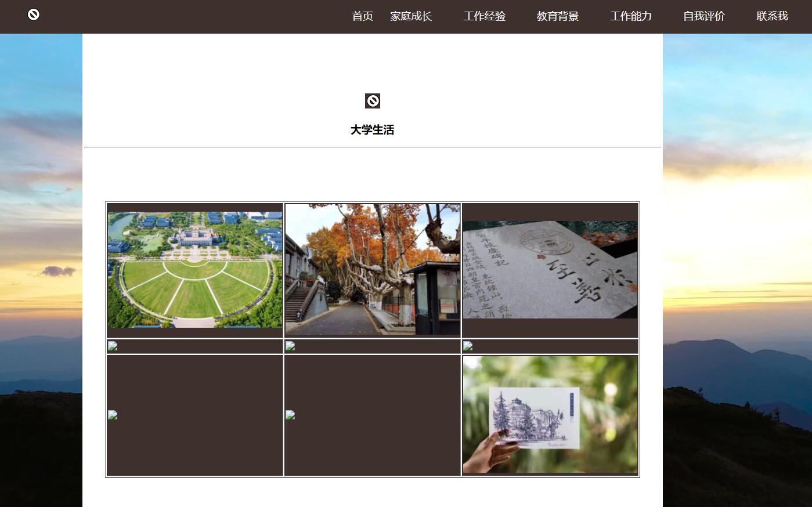Select the 工作能力 nav link
The image size is (812, 507).
tap(630, 16)
